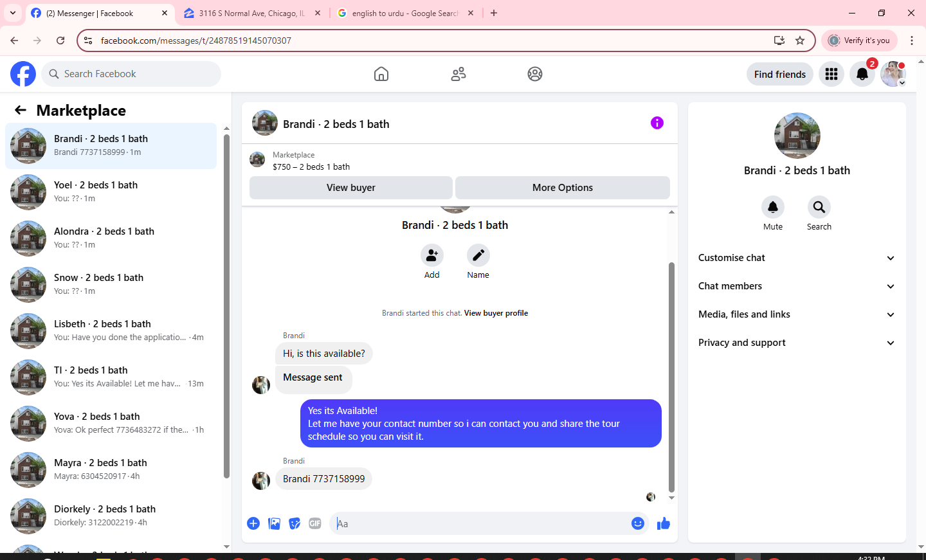Open the Friends icon in top navigation
926x560 pixels.
pyautogui.click(x=458, y=74)
